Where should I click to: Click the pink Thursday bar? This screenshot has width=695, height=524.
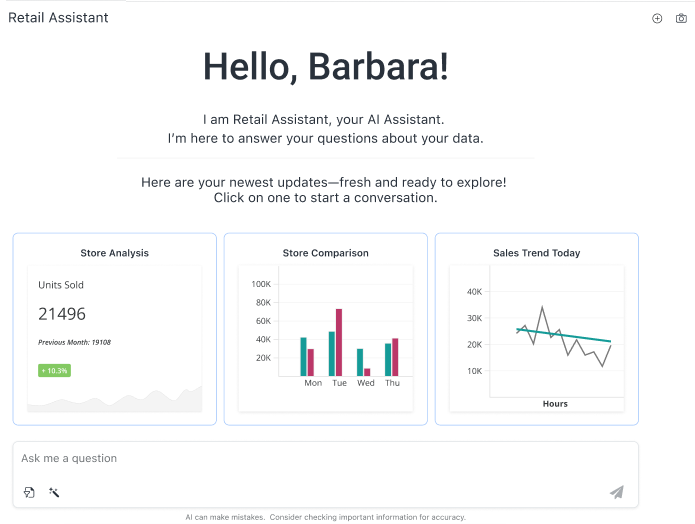pyautogui.click(x=395, y=357)
